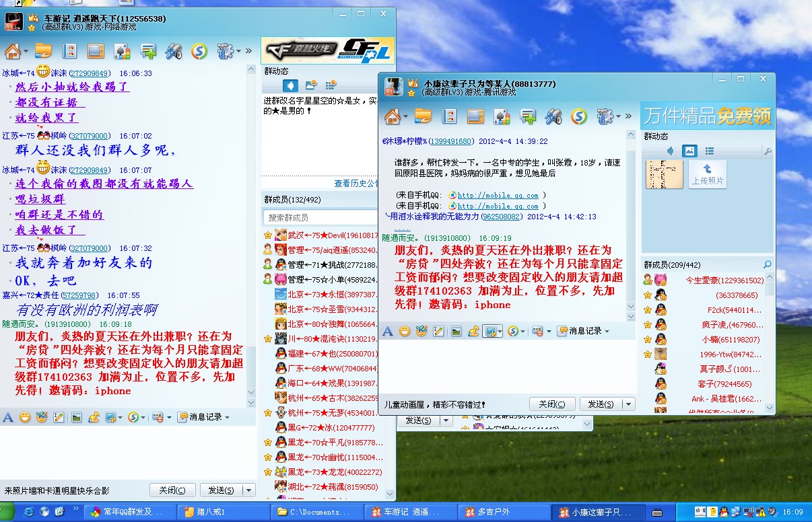The width and height of the screenshot is (812, 522).
Task: Open card games icon in 小康 group window
Action: 502,116
